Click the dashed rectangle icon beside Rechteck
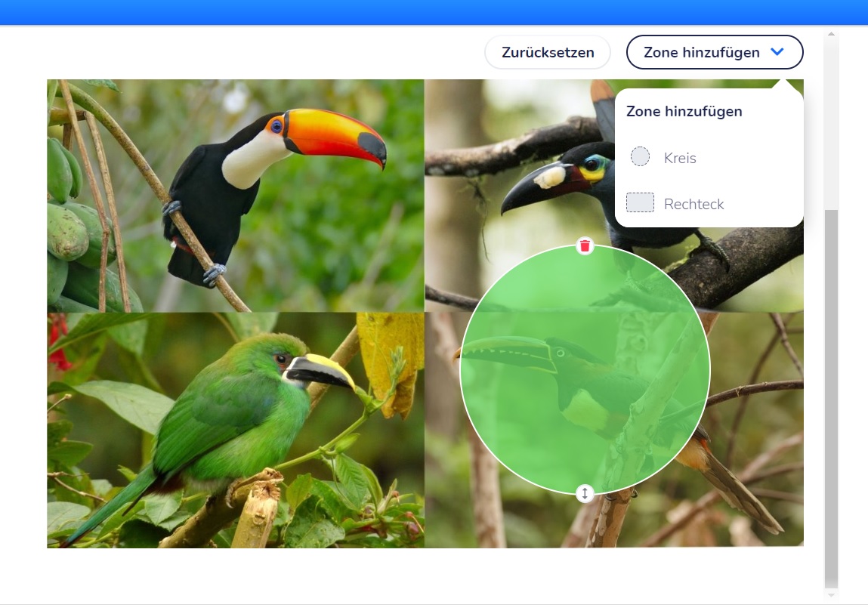Image resolution: width=868 pixels, height=611 pixels. tap(640, 203)
